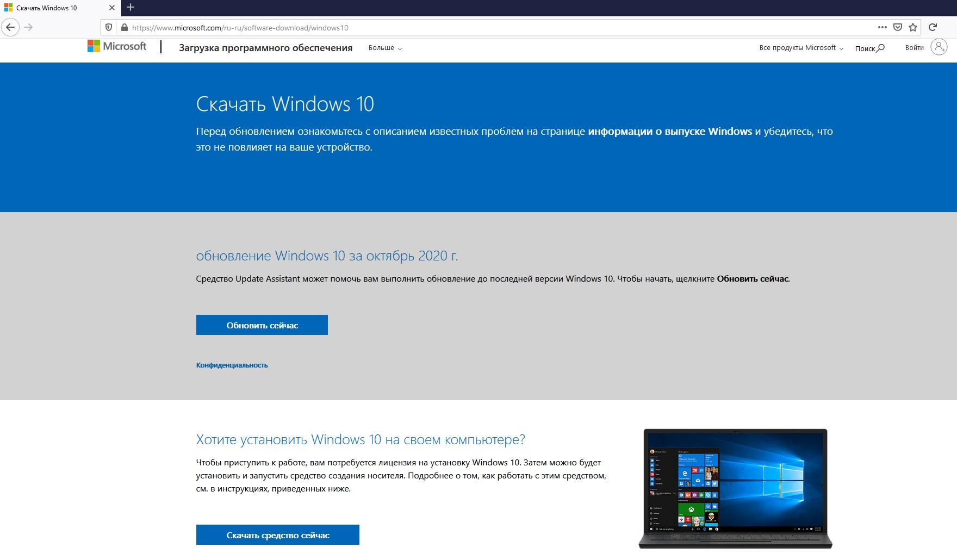Viewport: 957px width, 560px height.
Task: Select the 'Скачать Windows 10' browser tab
Action: pos(60,8)
